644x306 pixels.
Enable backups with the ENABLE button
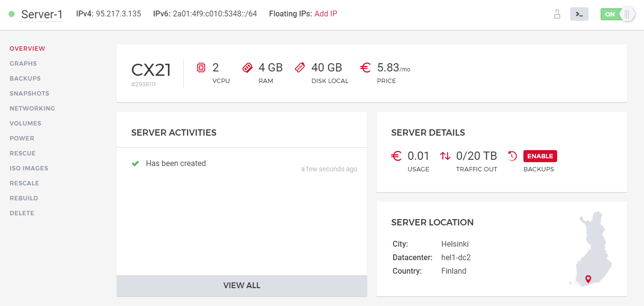540,156
